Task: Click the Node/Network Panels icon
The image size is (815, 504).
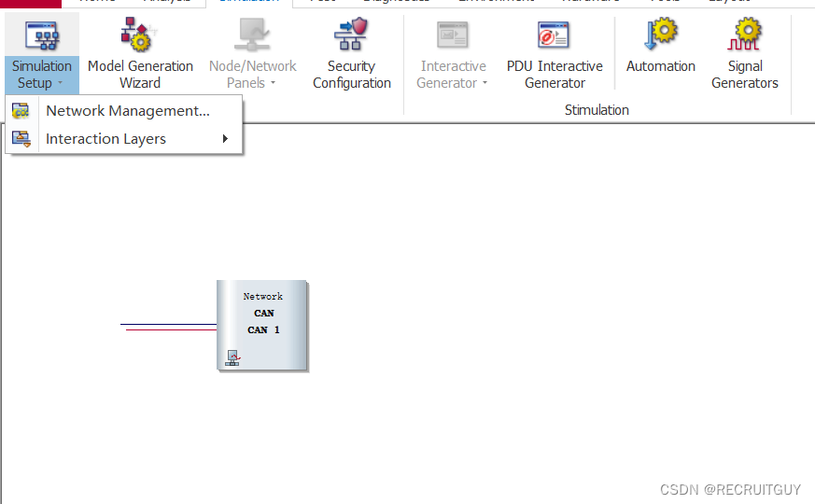Action: click(x=252, y=35)
